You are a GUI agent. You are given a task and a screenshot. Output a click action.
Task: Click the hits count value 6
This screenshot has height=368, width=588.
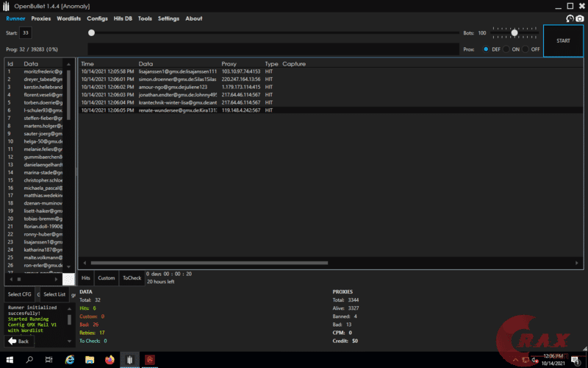95,308
